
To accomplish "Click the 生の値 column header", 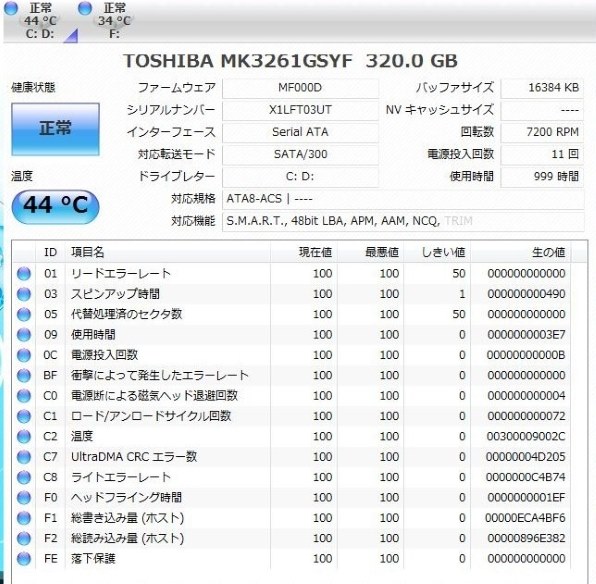I will tap(520, 252).
